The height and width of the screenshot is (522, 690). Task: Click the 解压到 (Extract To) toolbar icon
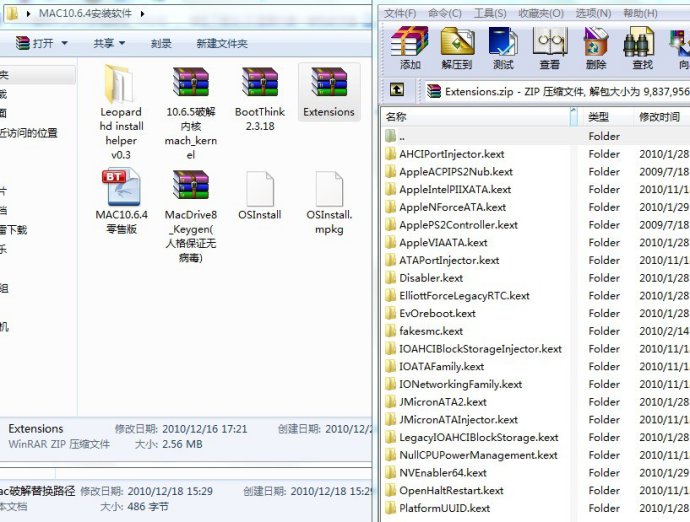457,47
